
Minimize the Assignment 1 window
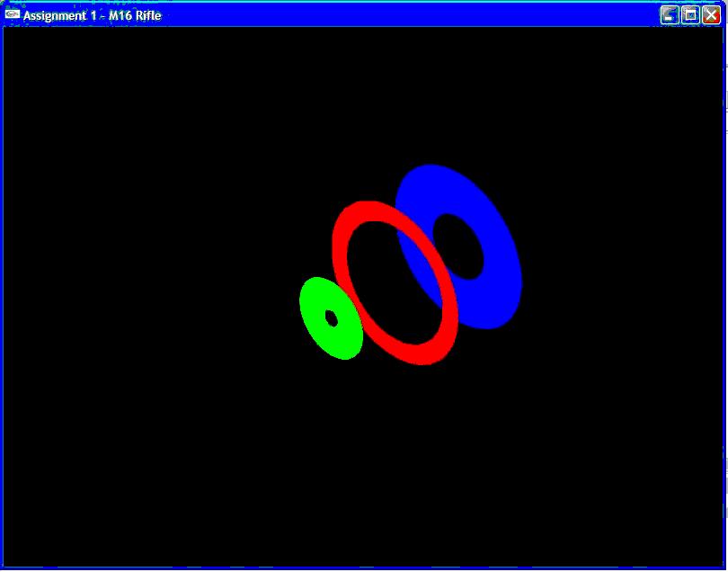669,15
